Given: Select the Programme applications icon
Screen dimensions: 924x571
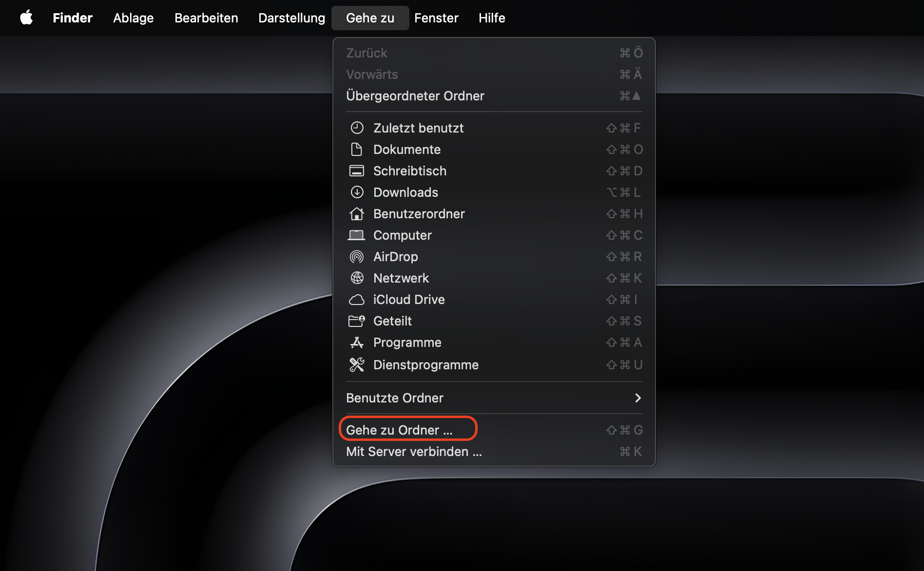Looking at the screenshot, I should [357, 342].
